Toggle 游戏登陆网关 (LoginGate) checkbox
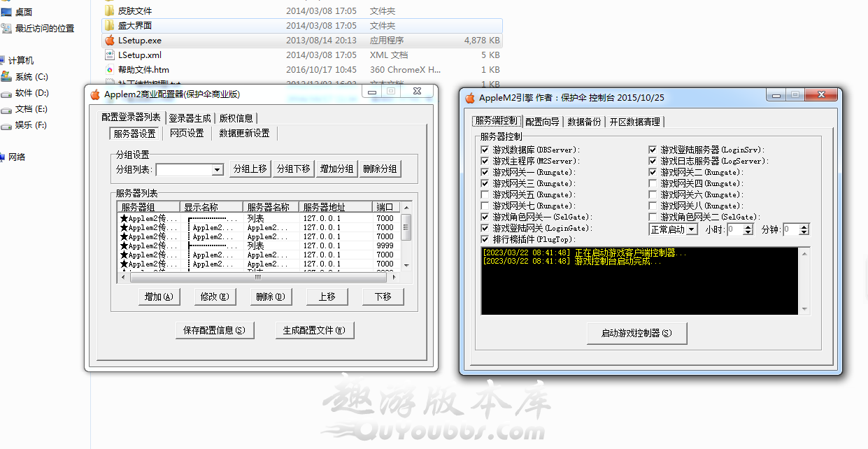The width and height of the screenshot is (868, 449). pos(485,228)
